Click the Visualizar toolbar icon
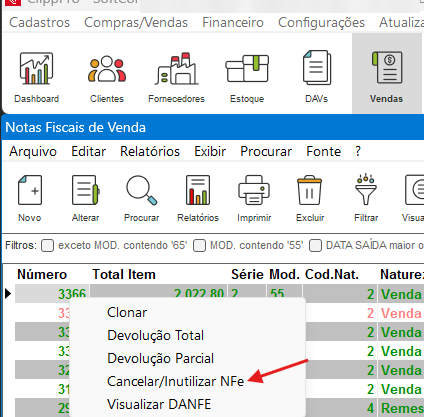Screen dimensions: 424x417 413,199
